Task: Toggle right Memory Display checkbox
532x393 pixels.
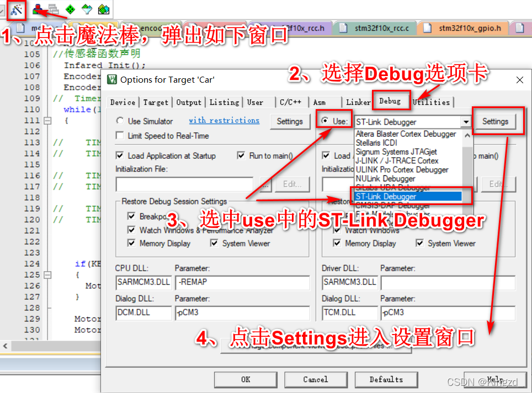Action: (x=337, y=243)
